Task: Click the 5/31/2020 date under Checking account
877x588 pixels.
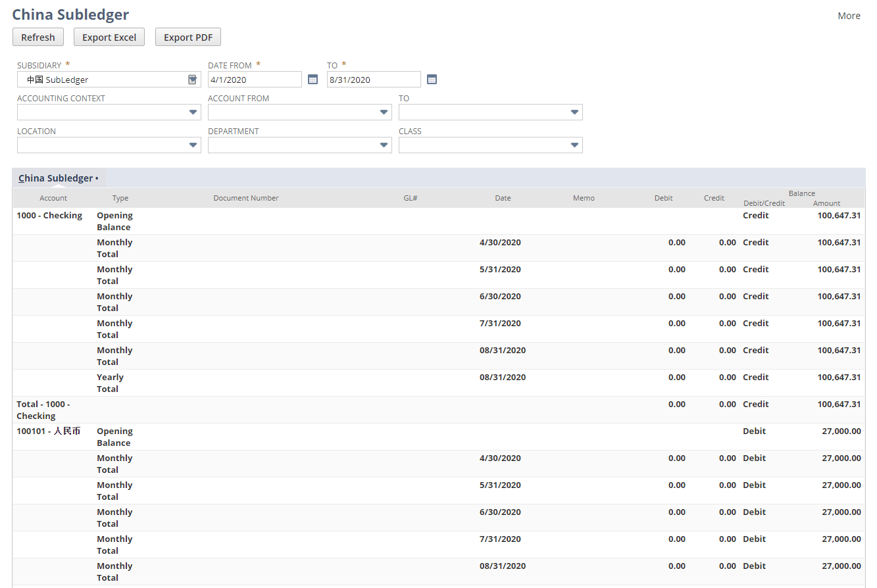Action: [500, 270]
